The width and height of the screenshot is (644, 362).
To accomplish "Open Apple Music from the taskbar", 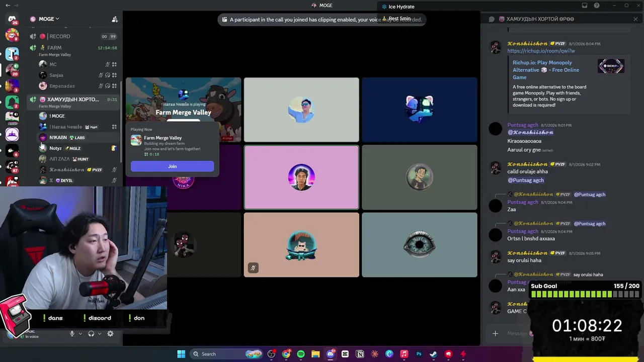I will 404,354.
